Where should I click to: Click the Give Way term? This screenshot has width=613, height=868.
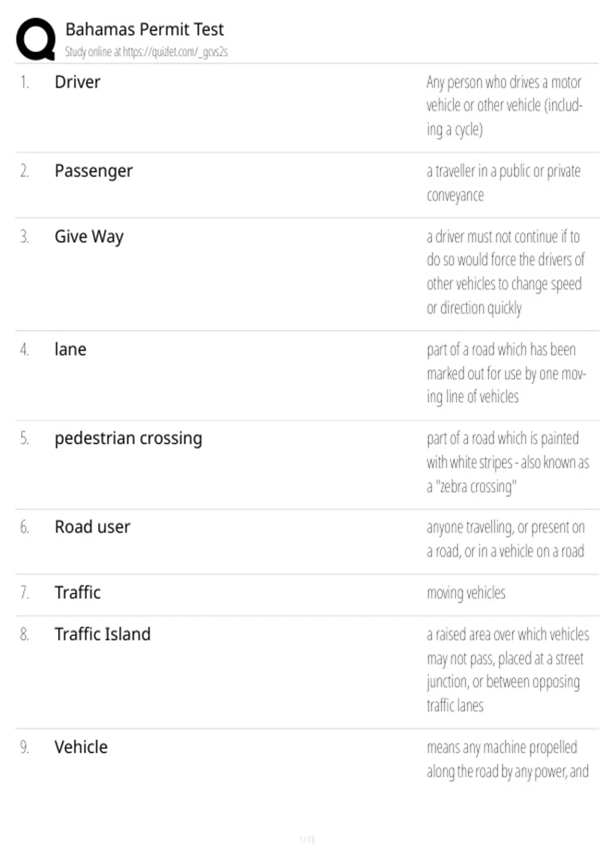89,237
